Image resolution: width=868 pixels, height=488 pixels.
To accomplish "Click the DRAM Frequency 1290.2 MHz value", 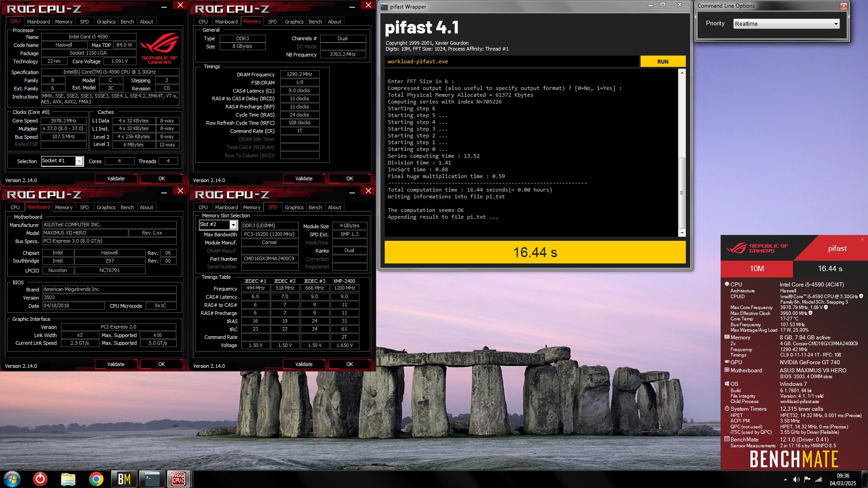I will [x=299, y=74].
